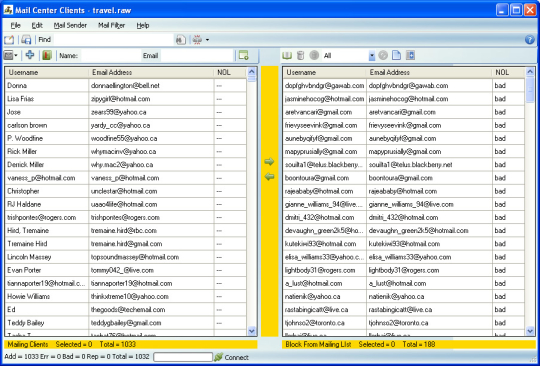Click the Mail Center app icon in title bar

point(8,10)
